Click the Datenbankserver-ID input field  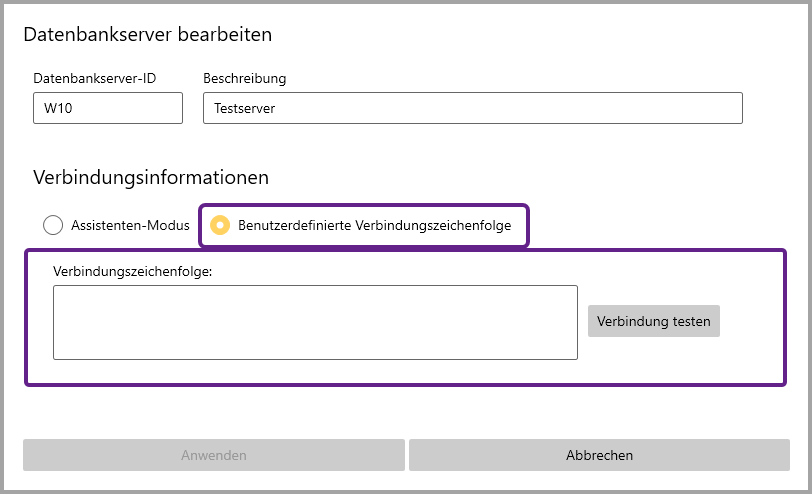(107, 108)
